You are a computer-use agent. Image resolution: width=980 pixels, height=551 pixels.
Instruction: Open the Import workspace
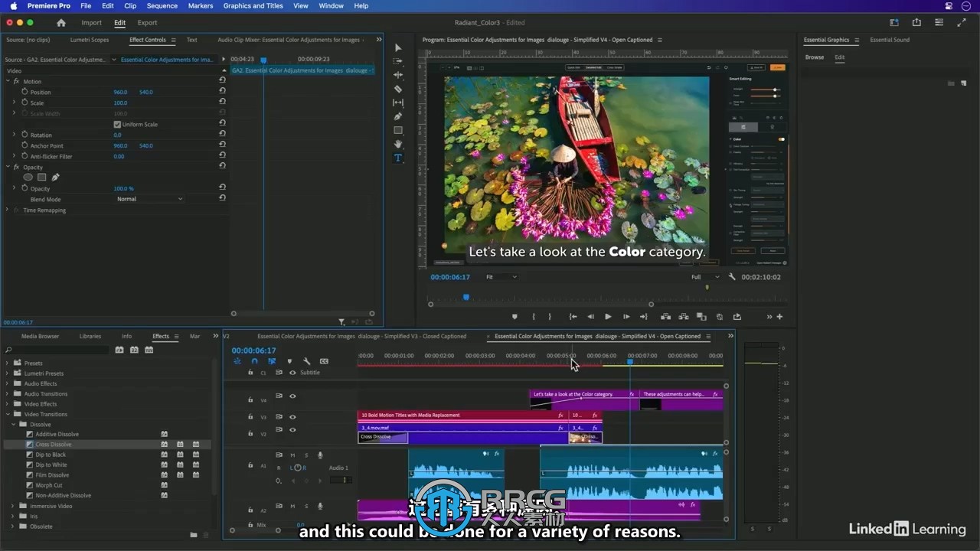pos(91,23)
